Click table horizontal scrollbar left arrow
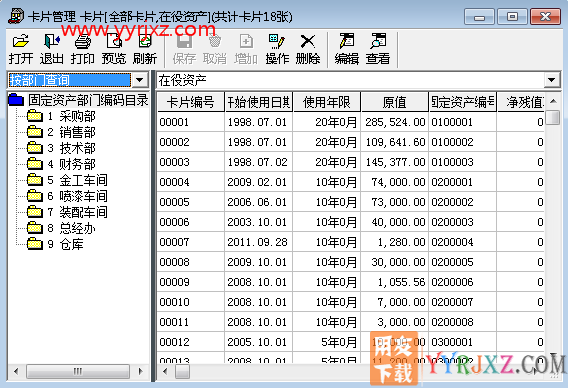 point(166,371)
